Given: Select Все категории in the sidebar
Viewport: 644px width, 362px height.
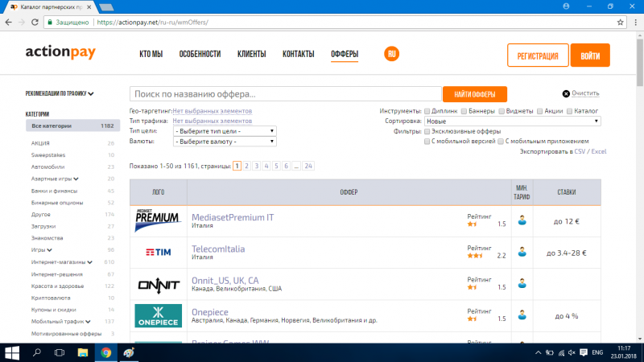Looking at the screenshot, I should point(72,125).
